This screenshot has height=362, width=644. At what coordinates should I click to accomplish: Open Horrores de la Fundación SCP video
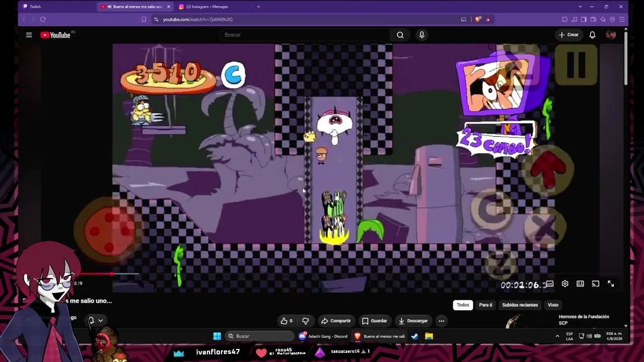(x=584, y=320)
